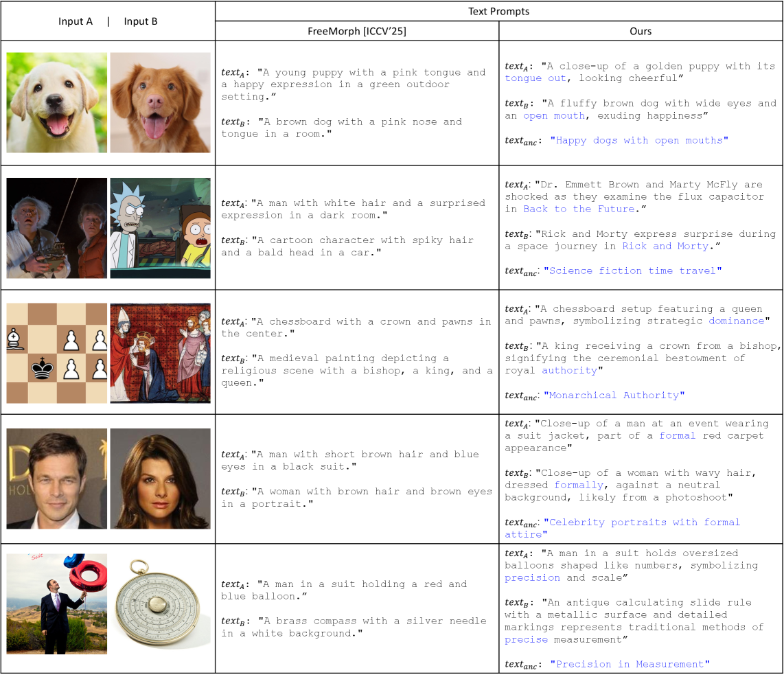Click the "FreeMorph [ICCV'25]" column header
Viewport: 784px width, 677px height.
tap(357, 32)
